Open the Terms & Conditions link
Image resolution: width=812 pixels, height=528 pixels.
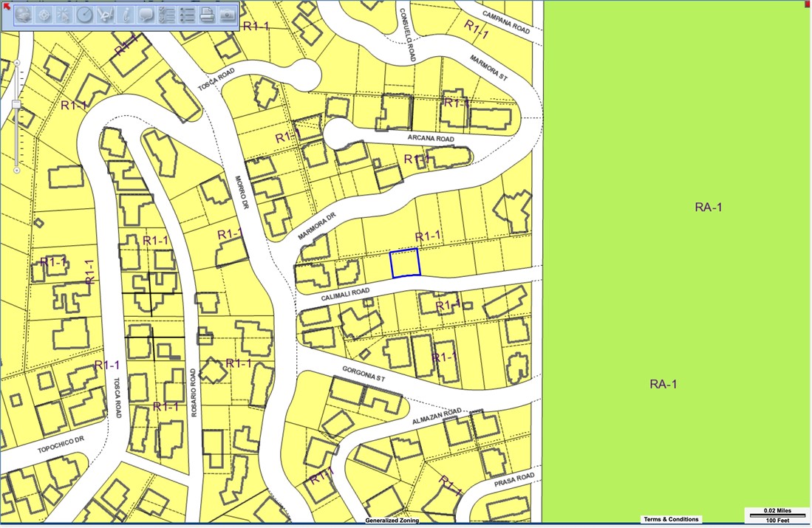coord(671,520)
